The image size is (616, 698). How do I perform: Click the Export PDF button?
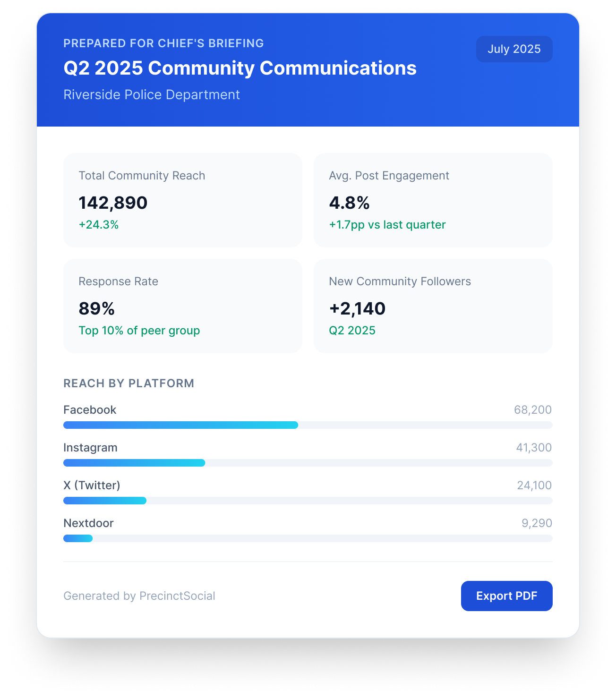506,596
